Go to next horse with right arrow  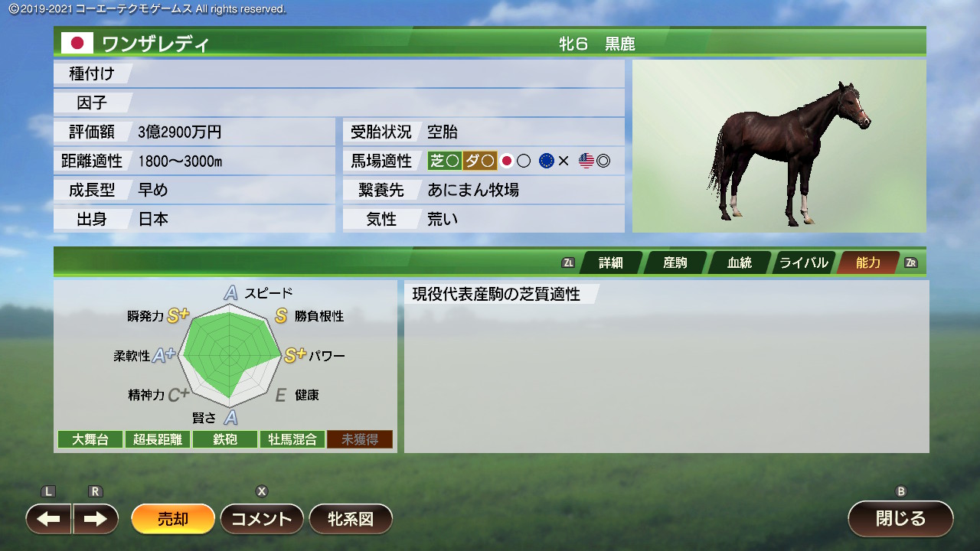tap(96, 519)
